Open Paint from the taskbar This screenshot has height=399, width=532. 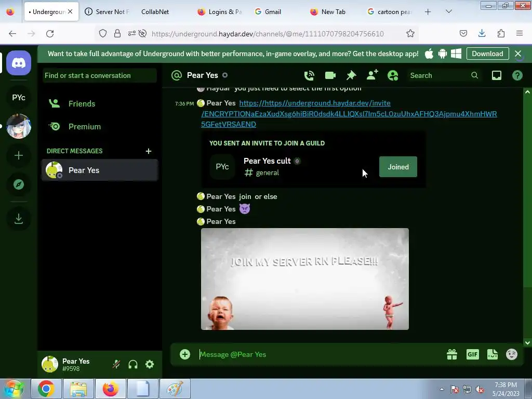point(175,389)
